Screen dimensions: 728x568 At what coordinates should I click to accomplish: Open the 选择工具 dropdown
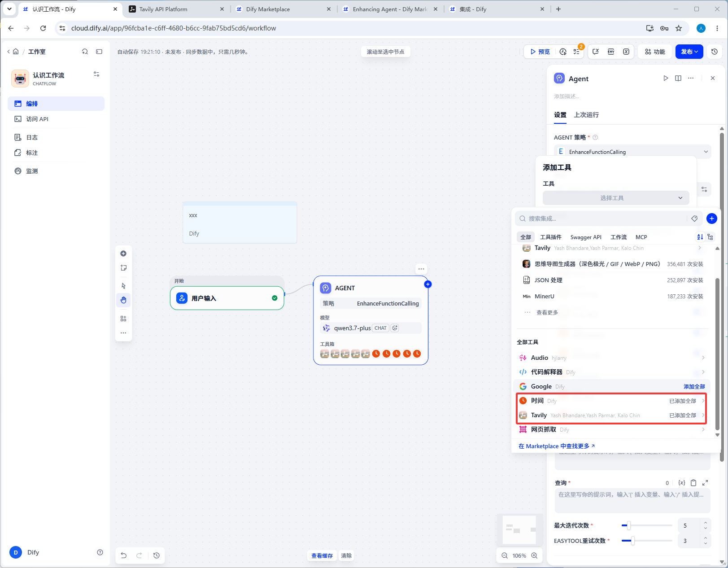pyautogui.click(x=616, y=198)
